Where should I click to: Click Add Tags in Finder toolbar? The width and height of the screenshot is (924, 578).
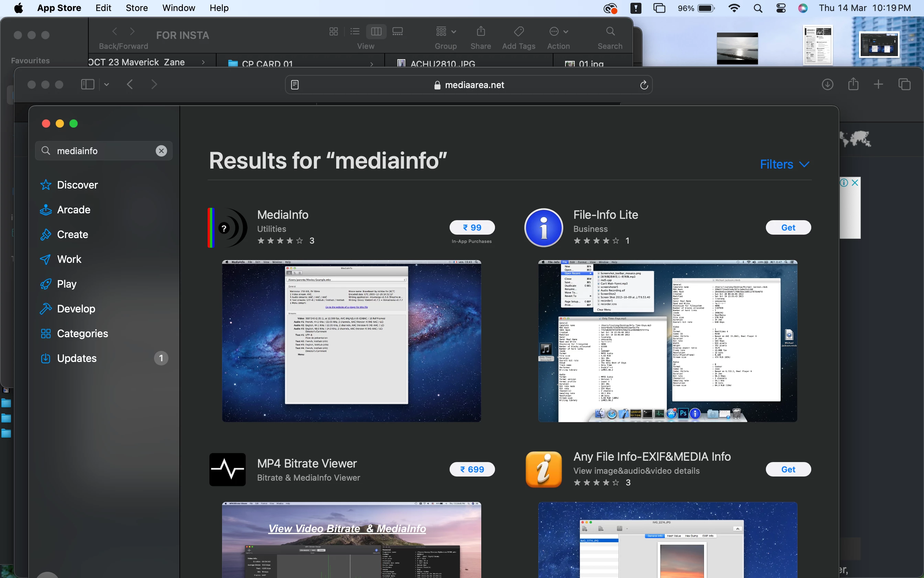pos(518,31)
